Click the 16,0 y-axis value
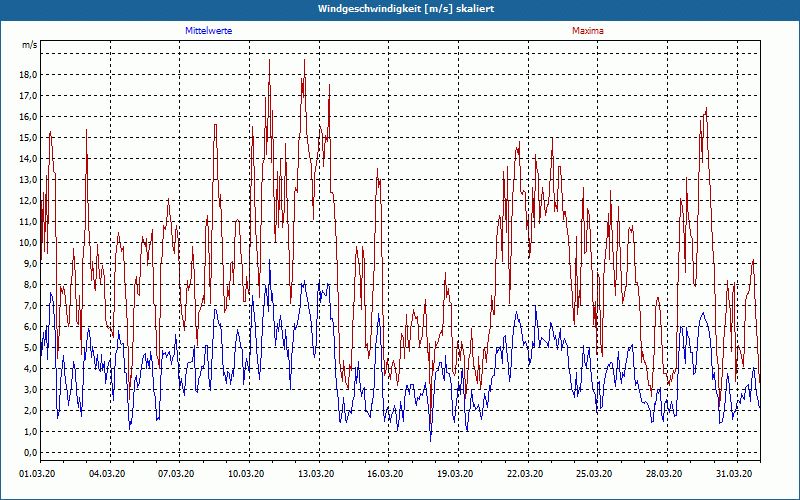The height and width of the screenshot is (500, 800). coord(29,117)
